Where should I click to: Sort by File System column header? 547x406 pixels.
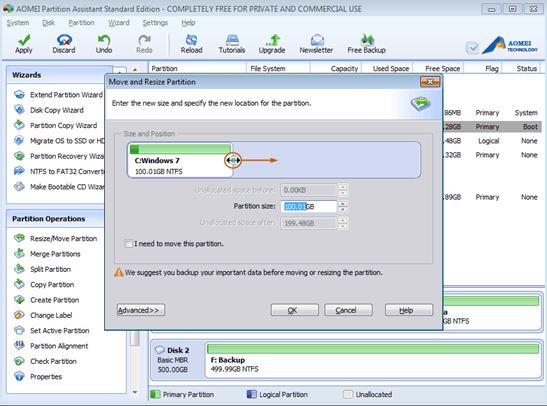click(x=278, y=68)
